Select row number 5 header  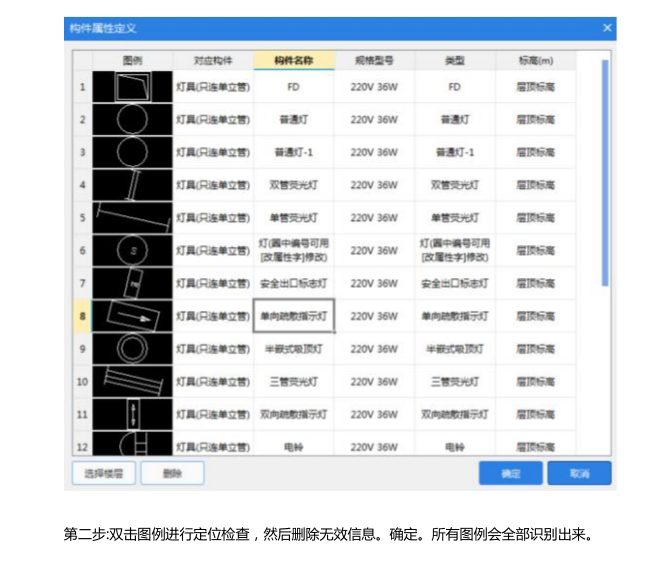click(x=83, y=217)
